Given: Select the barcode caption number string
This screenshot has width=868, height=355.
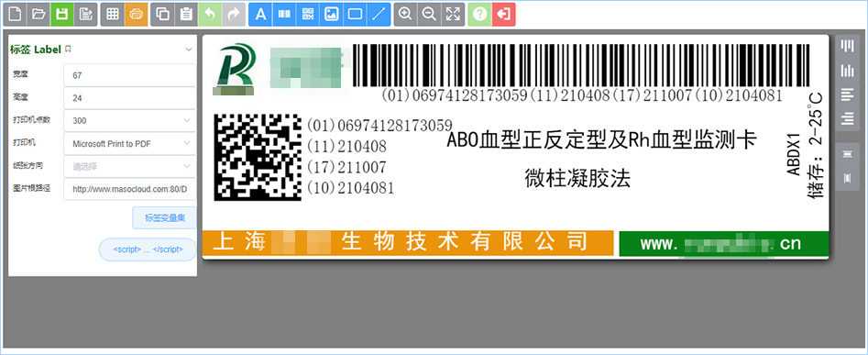Looking at the screenshot, I should (x=582, y=95).
